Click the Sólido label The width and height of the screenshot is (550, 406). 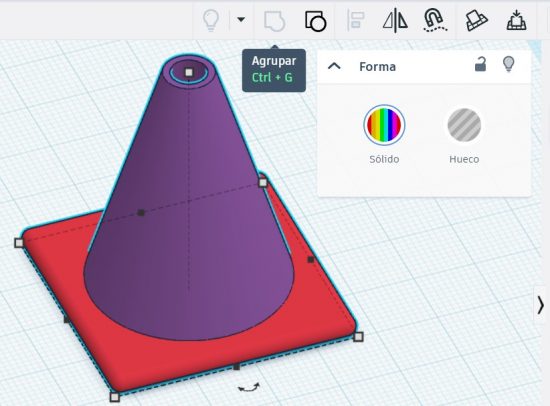tap(384, 159)
